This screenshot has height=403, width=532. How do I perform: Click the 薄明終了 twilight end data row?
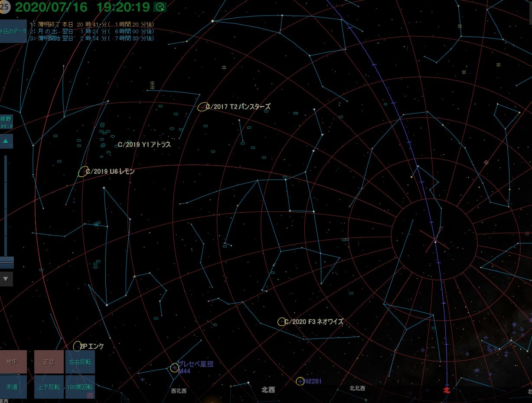(91, 24)
